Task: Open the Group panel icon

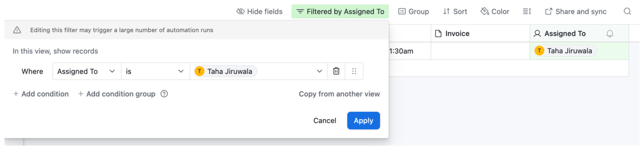Action: (402, 11)
